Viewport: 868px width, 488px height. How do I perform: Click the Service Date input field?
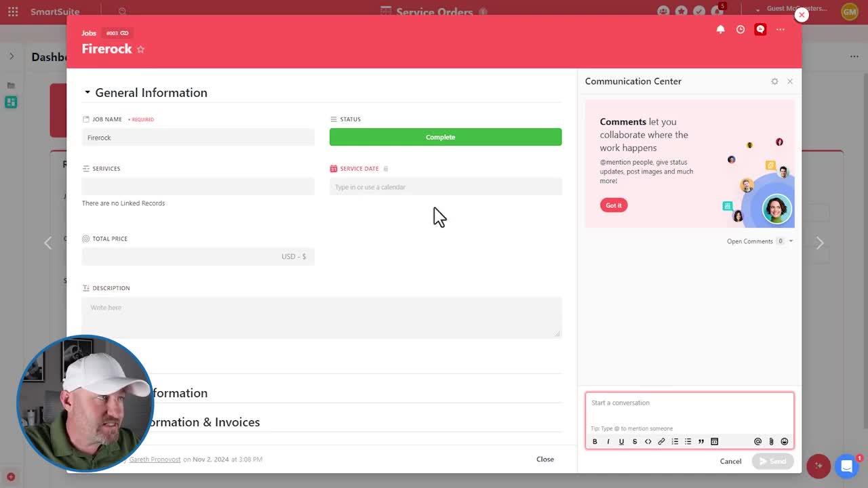pos(446,186)
